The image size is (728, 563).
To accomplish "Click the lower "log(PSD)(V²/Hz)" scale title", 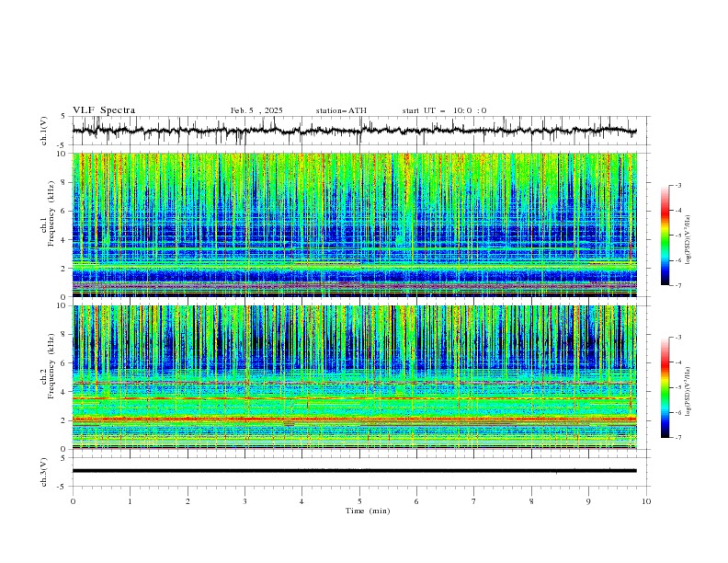I will pyautogui.click(x=688, y=391).
